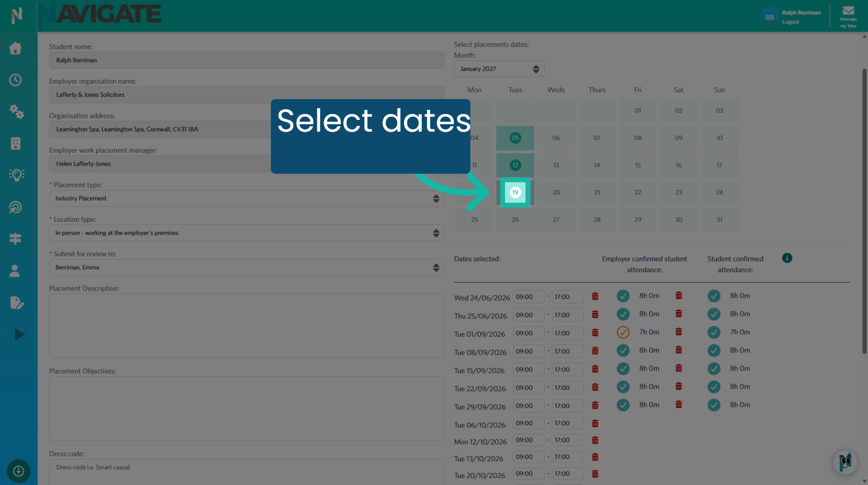Screen dimensions: 868x485
Task: Open the Home icon in sidebar
Action: pos(15,48)
